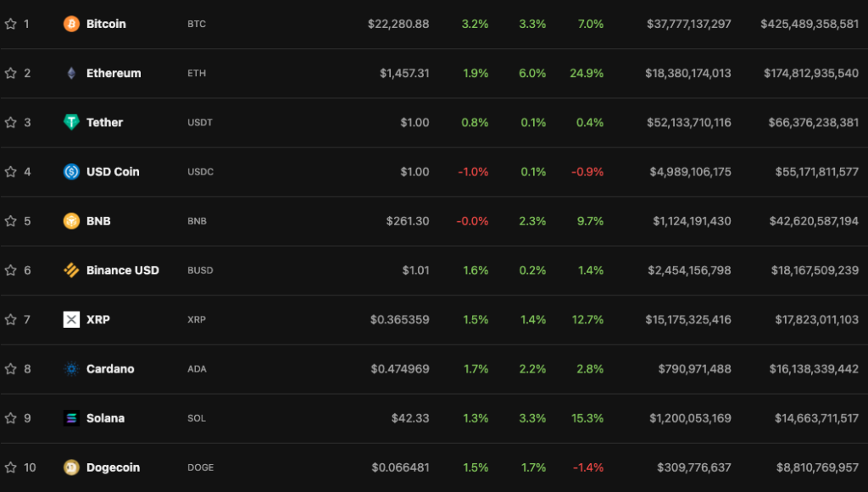Click the Dogecoin logo icon
Image resolution: width=868 pixels, height=492 pixels.
72,467
